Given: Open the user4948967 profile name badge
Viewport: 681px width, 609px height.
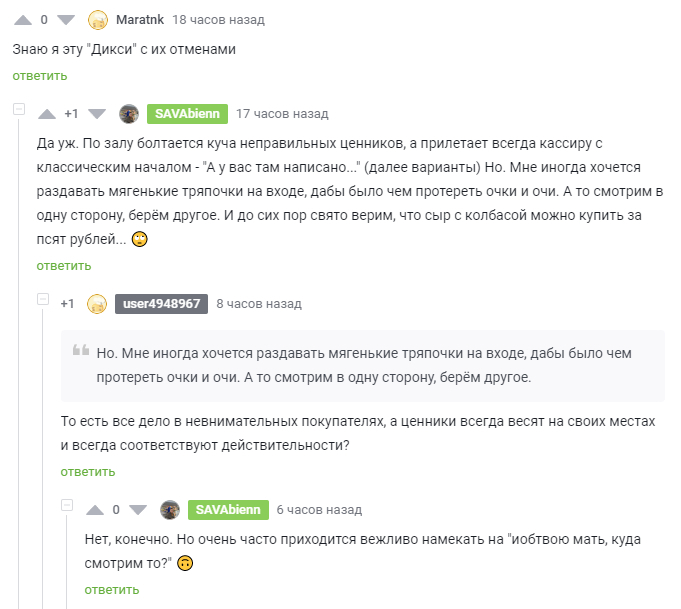Looking at the screenshot, I should click(x=161, y=304).
